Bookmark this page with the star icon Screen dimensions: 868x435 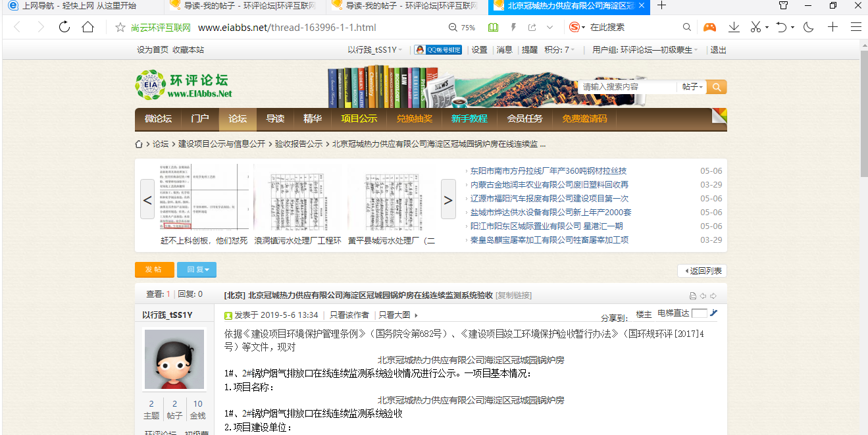[120, 28]
